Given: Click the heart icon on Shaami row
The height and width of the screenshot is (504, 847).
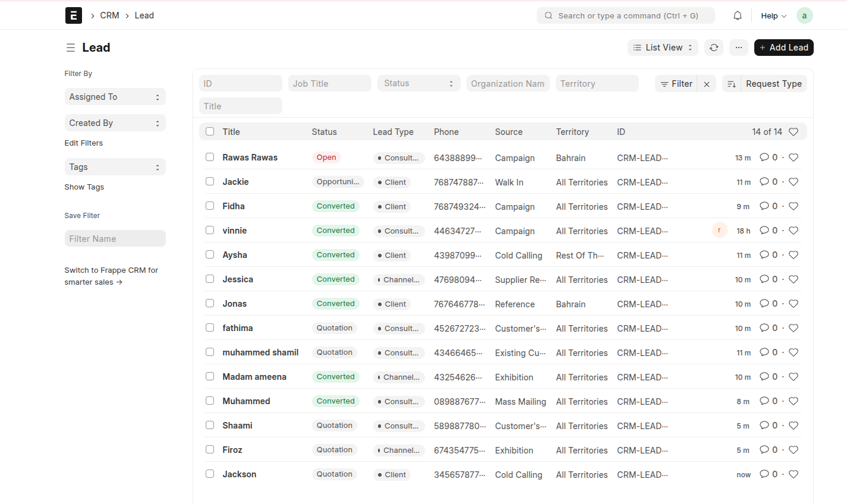Looking at the screenshot, I should click(x=794, y=426).
